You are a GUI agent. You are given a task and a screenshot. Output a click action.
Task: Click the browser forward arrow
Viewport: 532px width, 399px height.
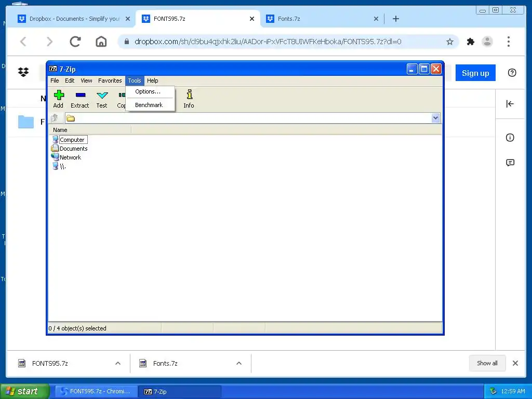[x=49, y=42]
